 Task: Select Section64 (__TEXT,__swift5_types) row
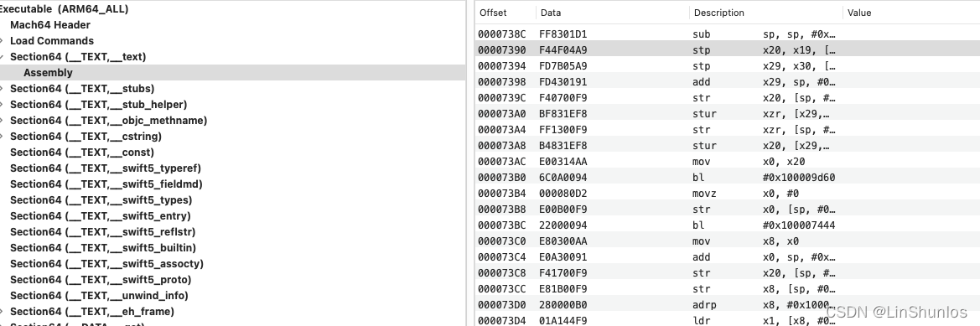(x=101, y=199)
